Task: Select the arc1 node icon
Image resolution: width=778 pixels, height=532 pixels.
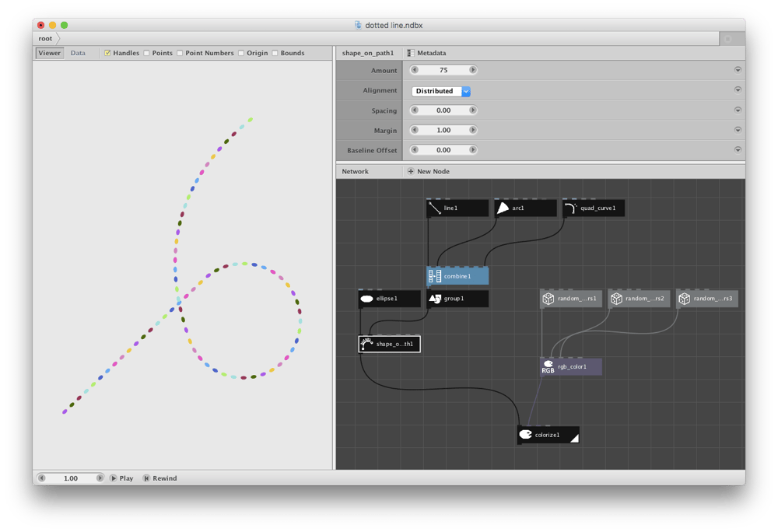Action: (503, 208)
